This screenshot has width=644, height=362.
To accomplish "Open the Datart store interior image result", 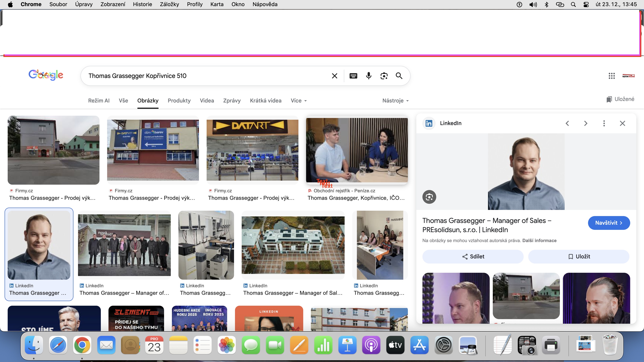I will [x=252, y=150].
